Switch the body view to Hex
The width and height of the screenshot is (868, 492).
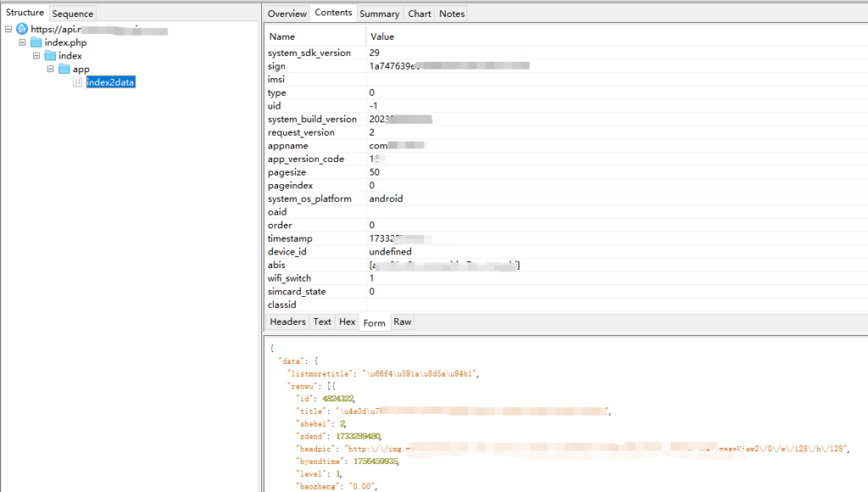[x=347, y=322]
